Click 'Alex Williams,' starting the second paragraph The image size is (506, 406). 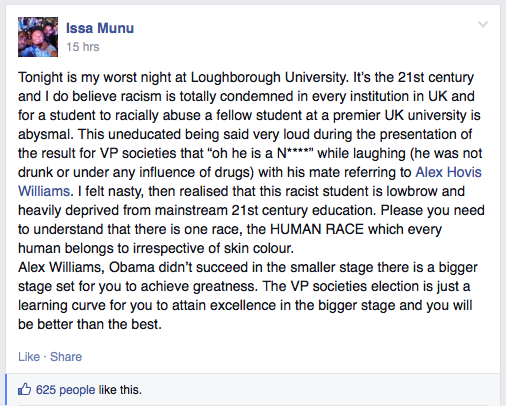click(61, 267)
